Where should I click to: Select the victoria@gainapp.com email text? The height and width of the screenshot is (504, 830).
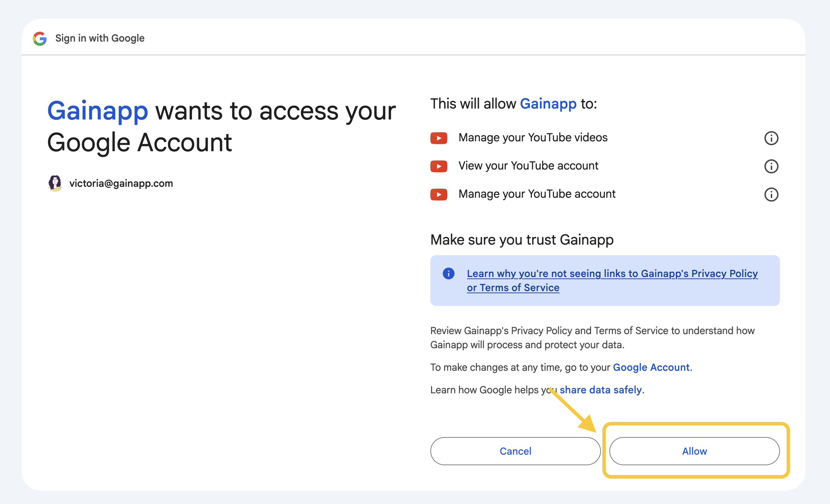[x=121, y=183]
